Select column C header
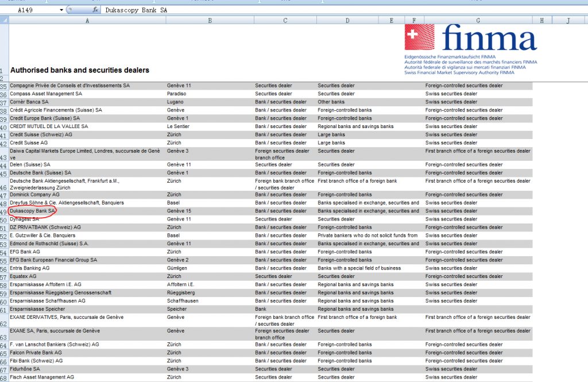The width and height of the screenshot is (588, 382). 285,21
